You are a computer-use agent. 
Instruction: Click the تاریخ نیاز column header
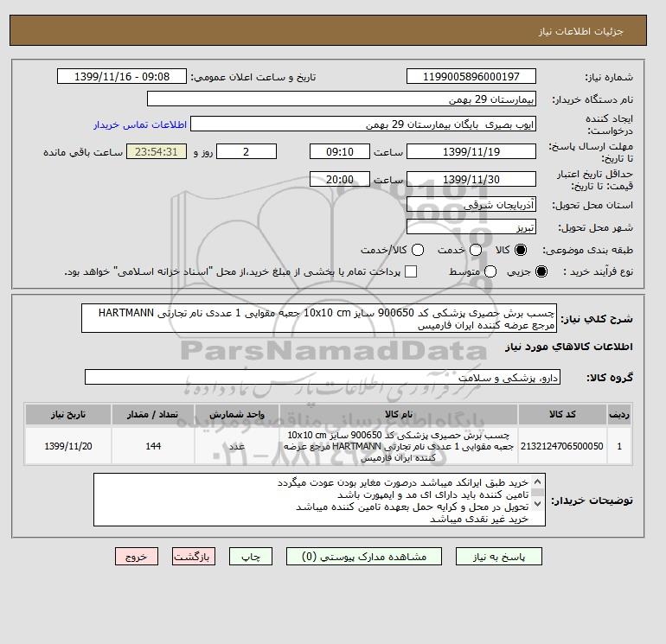pos(68,414)
